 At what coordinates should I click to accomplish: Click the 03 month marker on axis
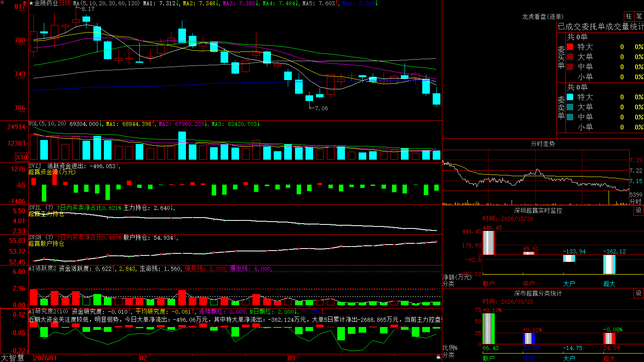[292, 358]
